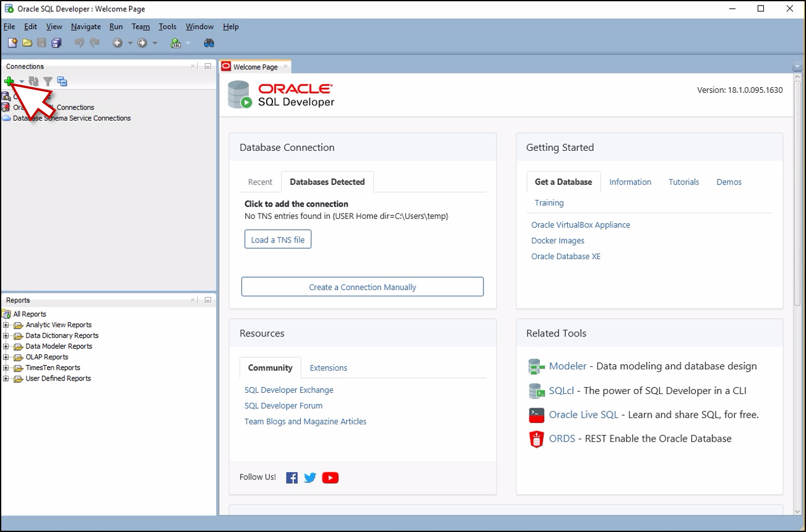The image size is (806, 532).
Task: Click the Undo toolbar arrow
Action: point(79,43)
